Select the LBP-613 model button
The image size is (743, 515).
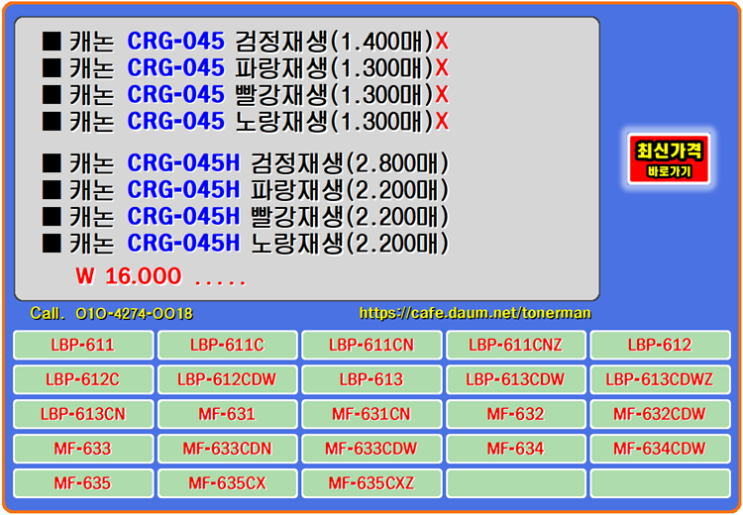coord(372,379)
